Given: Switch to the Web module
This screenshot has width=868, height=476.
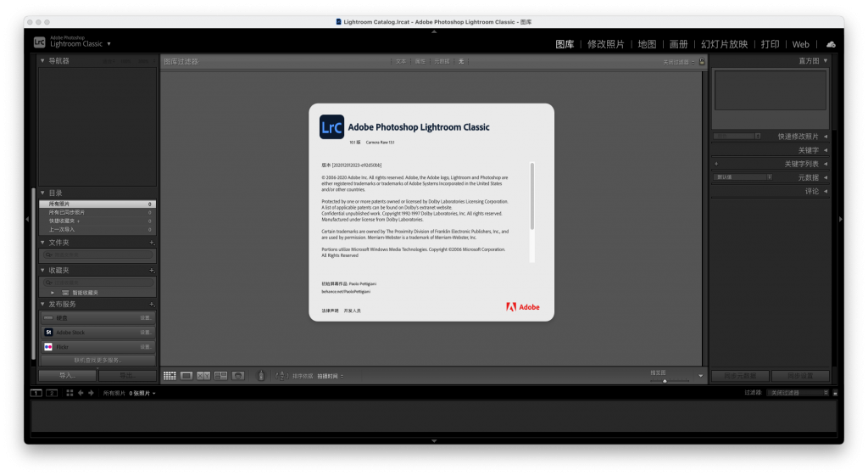Looking at the screenshot, I should (800, 44).
